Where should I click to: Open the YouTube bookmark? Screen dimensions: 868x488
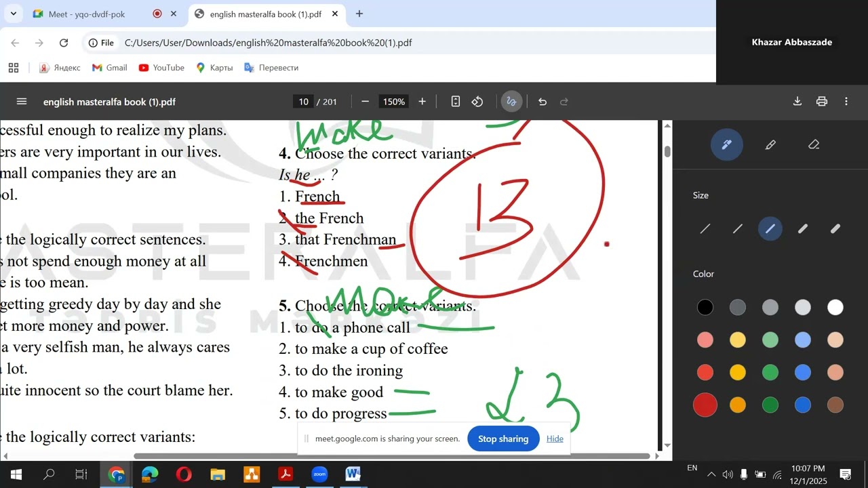[161, 68]
